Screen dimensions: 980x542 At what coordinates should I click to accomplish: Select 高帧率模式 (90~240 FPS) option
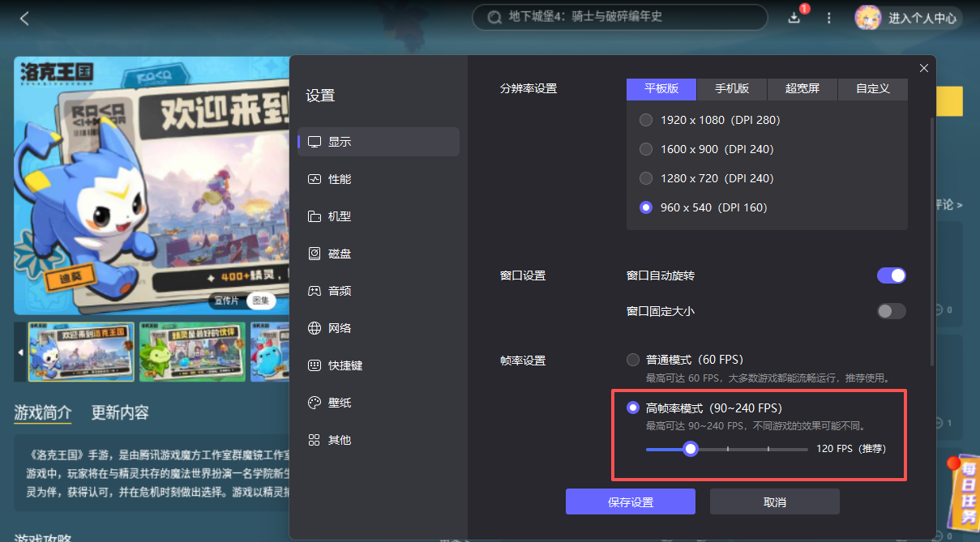(704, 408)
